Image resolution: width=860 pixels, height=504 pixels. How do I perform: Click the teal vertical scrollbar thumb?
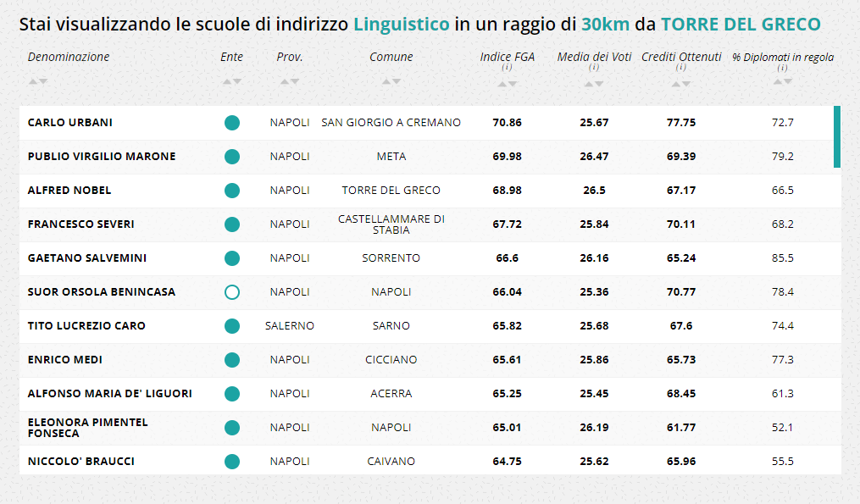click(x=837, y=136)
